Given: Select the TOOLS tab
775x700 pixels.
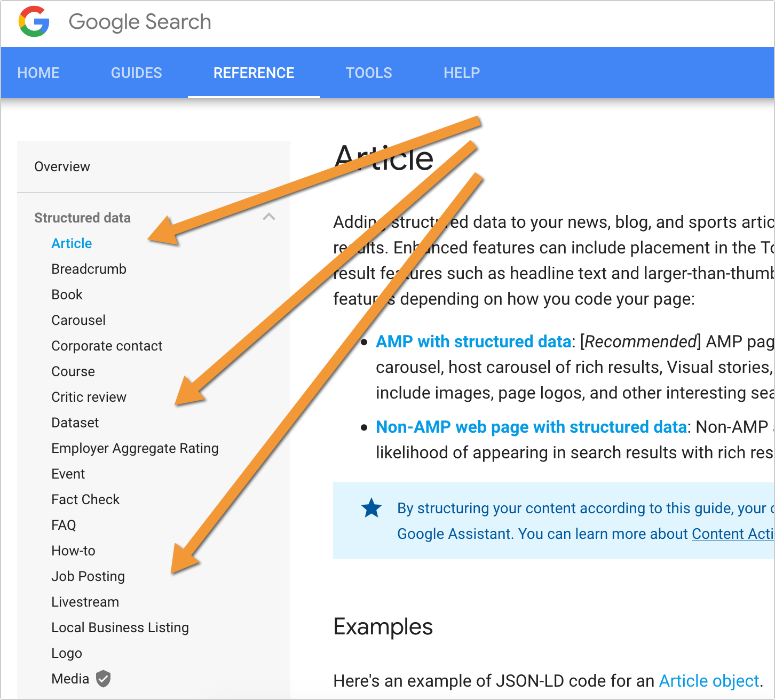Looking at the screenshot, I should 369,73.
